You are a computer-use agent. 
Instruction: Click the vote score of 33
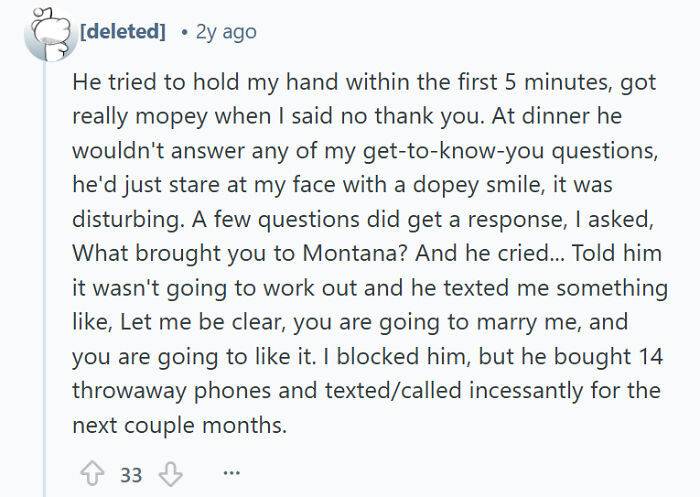tap(131, 475)
